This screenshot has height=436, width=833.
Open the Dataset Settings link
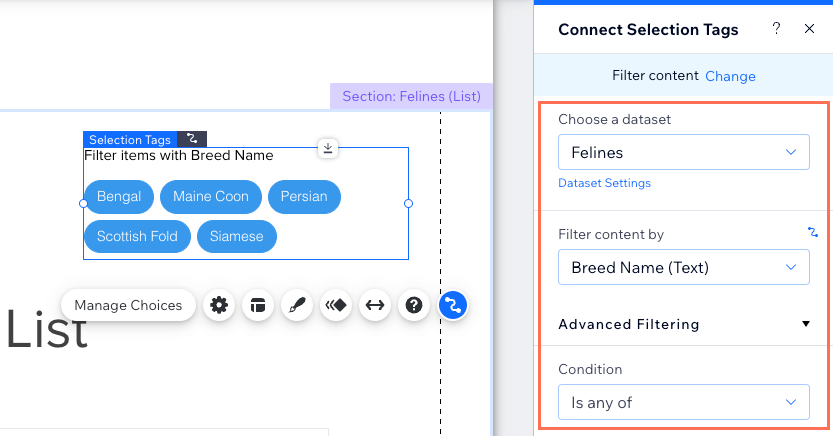pyautogui.click(x=605, y=183)
